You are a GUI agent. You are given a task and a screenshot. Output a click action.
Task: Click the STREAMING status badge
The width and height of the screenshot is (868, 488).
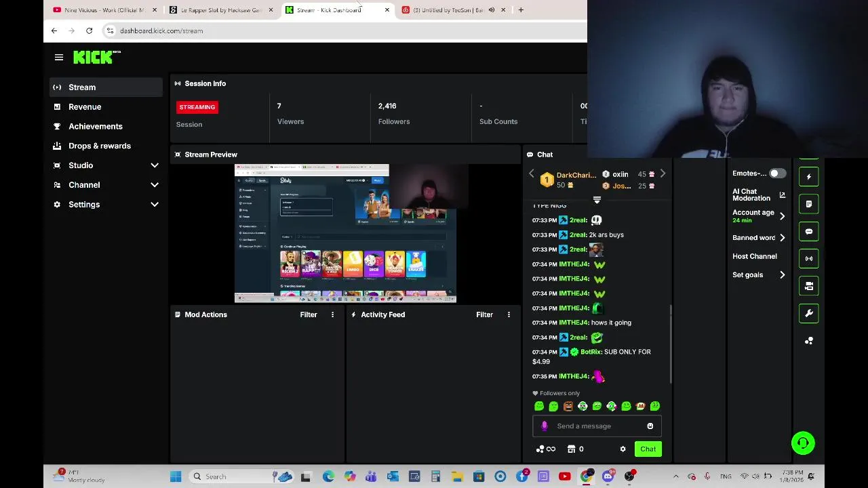197,107
